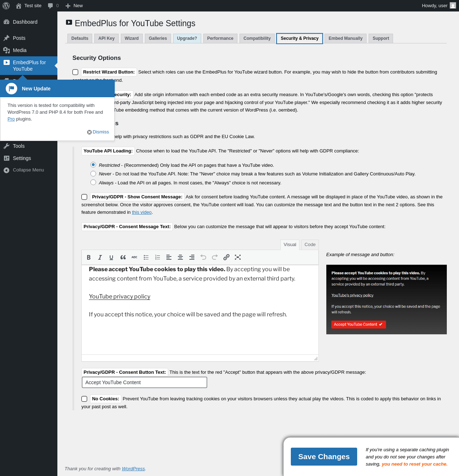Click the Bold formatting icon
This screenshot has height=476, width=459.
click(x=89, y=257)
